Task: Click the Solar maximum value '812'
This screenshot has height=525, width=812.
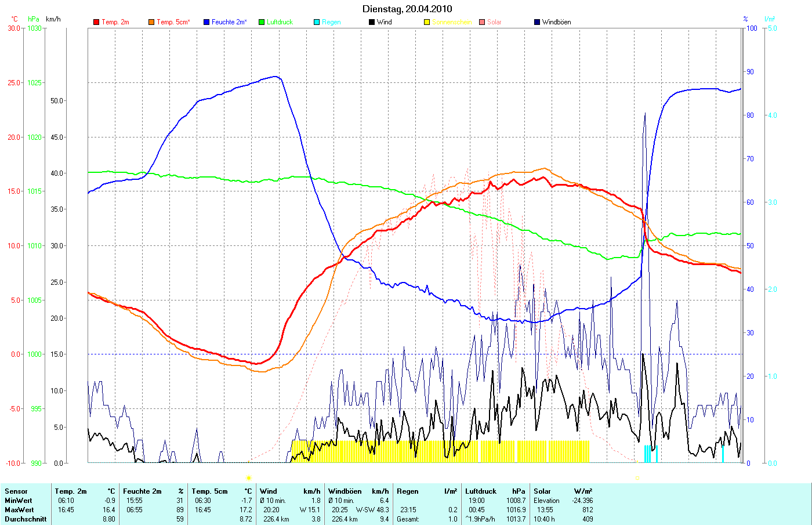Action: tap(588, 510)
